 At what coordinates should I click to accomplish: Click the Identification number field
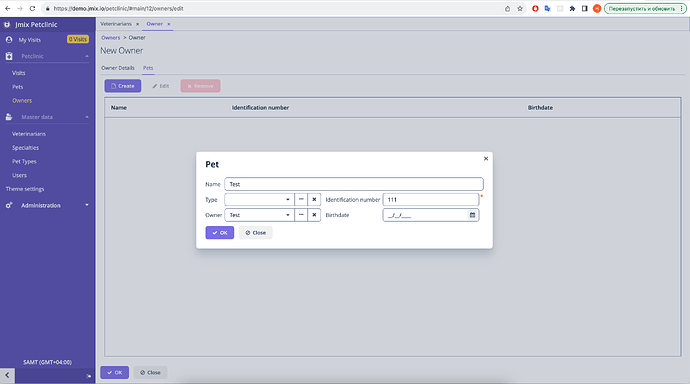[x=431, y=200]
